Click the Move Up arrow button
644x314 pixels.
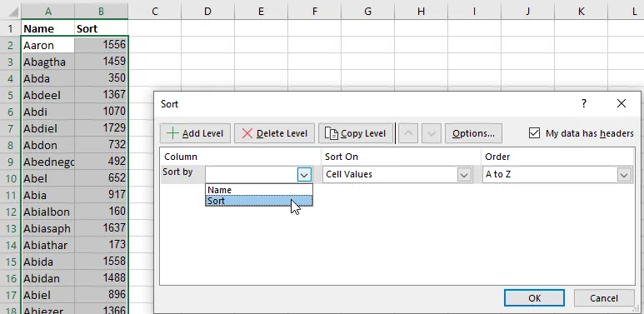[408, 133]
